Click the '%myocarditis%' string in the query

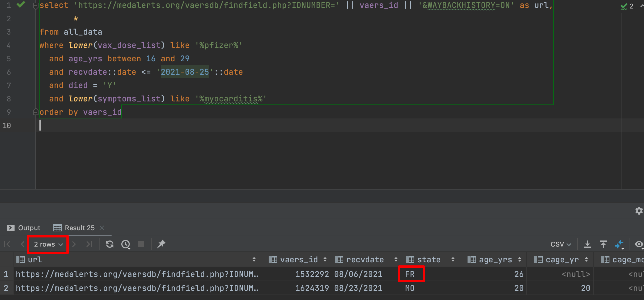[x=231, y=99]
